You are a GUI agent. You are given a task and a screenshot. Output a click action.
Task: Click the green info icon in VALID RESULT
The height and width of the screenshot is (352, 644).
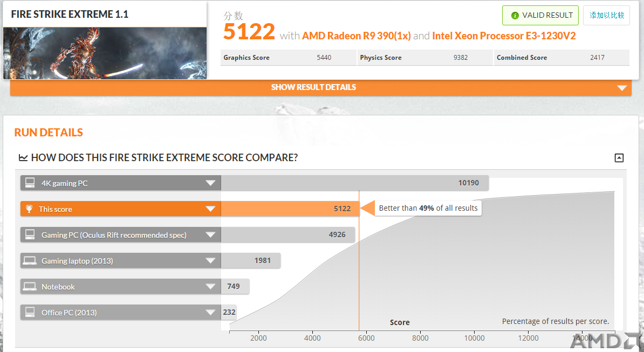[515, 16]
